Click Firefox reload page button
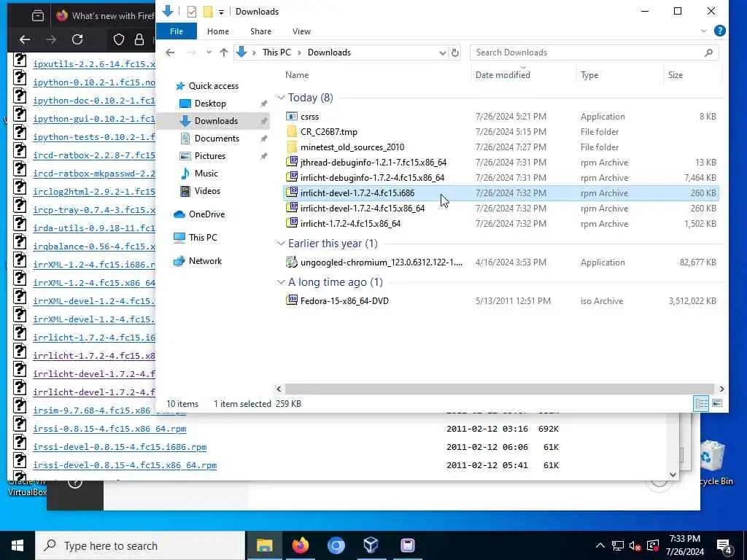The image size is (747, 560). coord(77,39)
